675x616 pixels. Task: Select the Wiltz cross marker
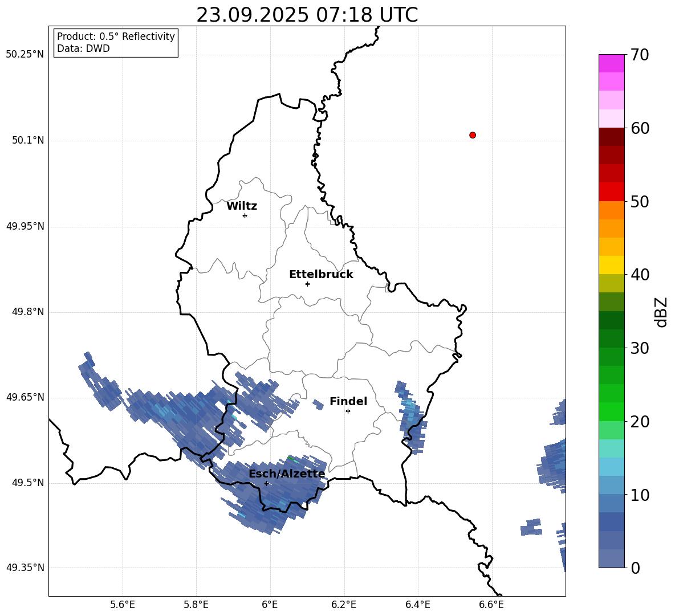pyautogui.click(x=245, y=215)
